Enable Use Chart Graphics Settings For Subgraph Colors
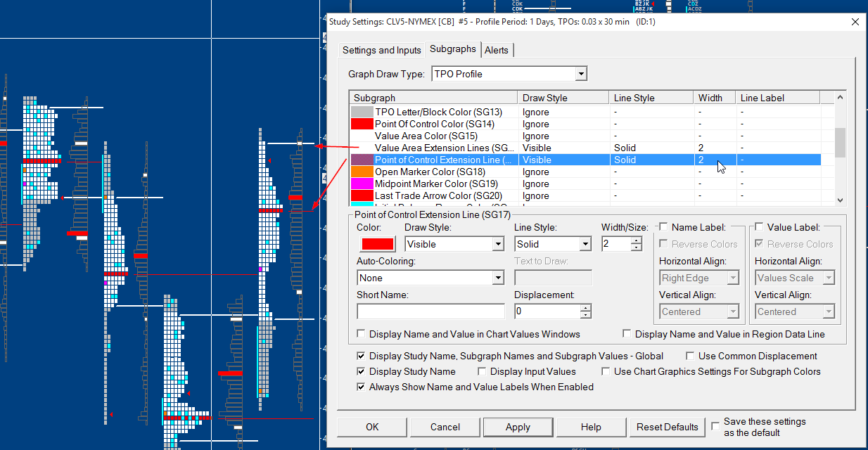 click(x=606, y=371)
